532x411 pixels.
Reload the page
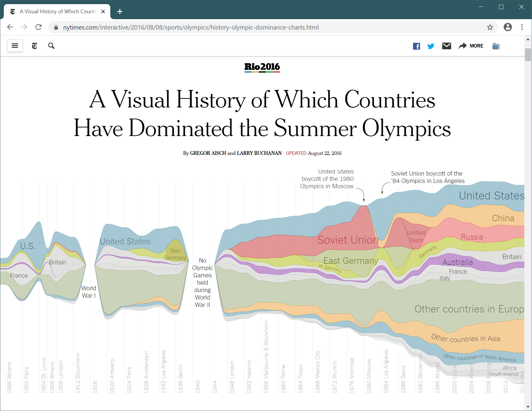pos(39,27)
